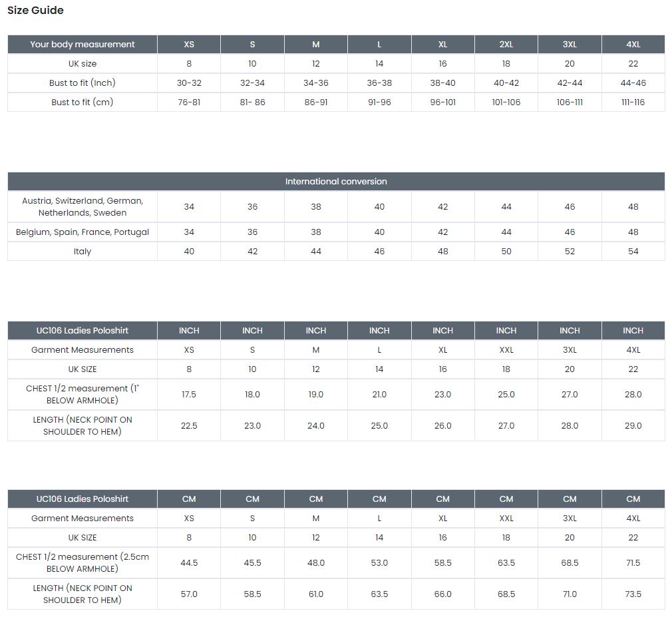Select the "32-34" bust inch value
The image size is (672, 621).
click(252, 83)
